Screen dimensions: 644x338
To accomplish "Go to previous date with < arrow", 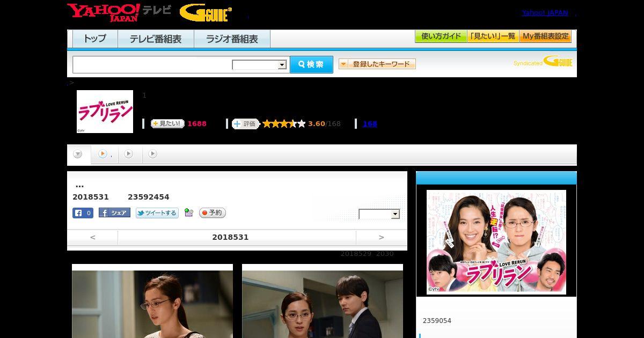I will (x=92, y=237).
